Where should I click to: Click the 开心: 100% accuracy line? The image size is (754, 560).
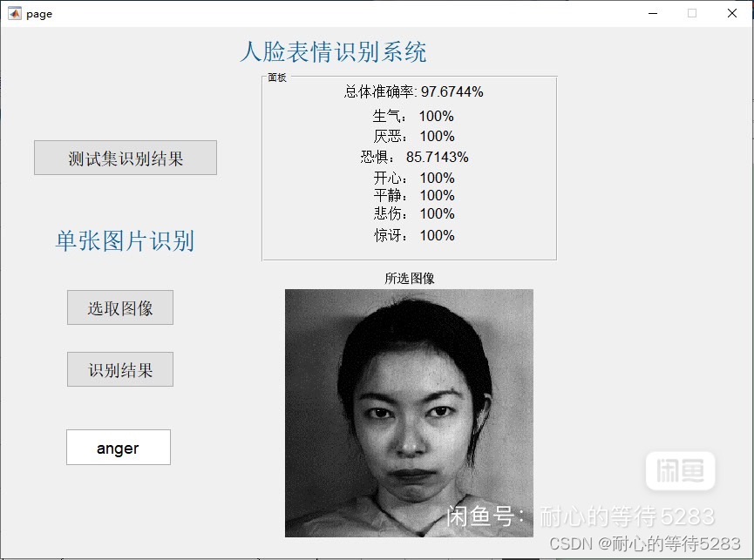[413, 178]
